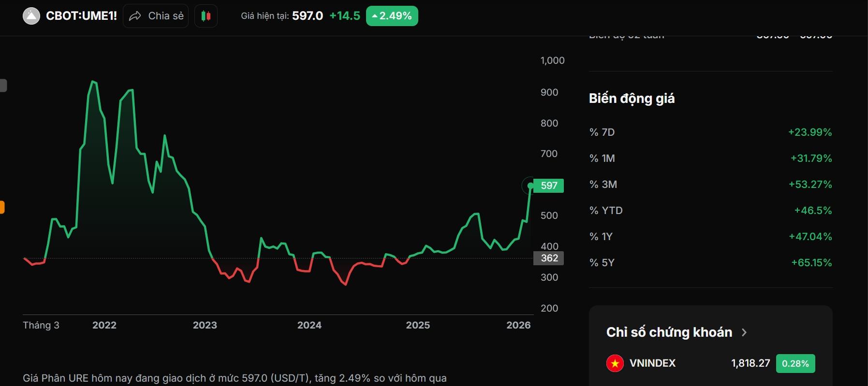Click the green 597 price tag on chart axis
This screenshot has width=868, height=386.
pos(549,186)
